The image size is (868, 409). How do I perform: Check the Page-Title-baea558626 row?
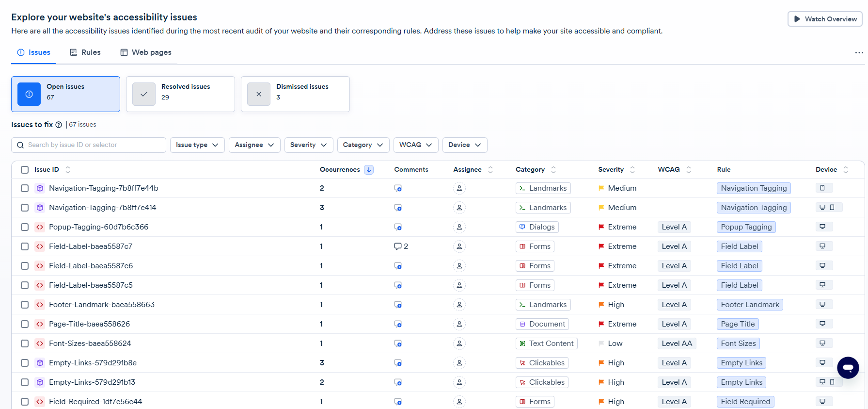point(25,324)
